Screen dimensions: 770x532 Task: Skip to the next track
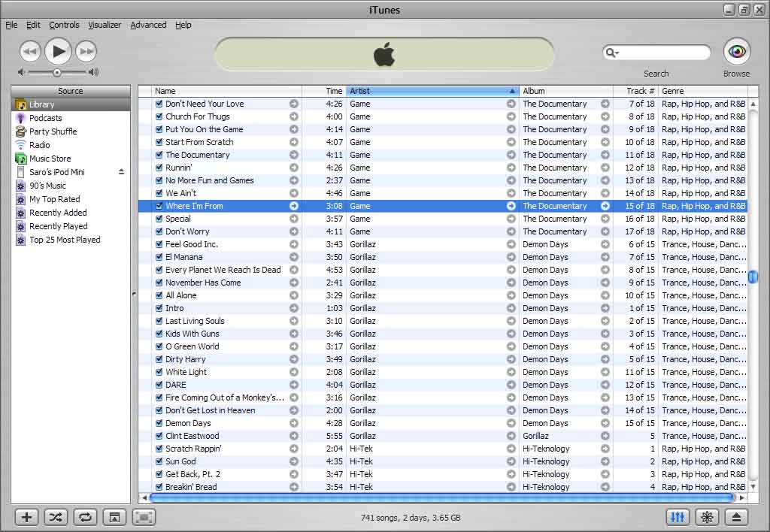(x=86, y=51)
